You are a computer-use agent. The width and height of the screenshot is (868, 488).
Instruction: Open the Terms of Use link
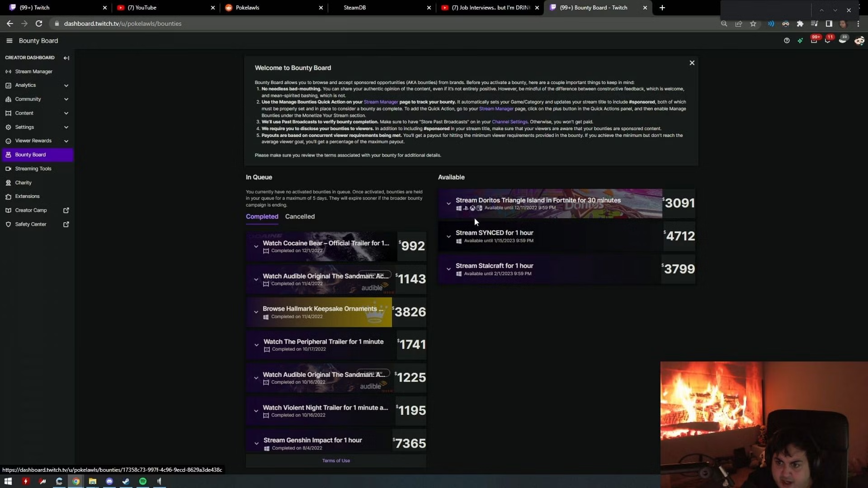click(336, 460)
